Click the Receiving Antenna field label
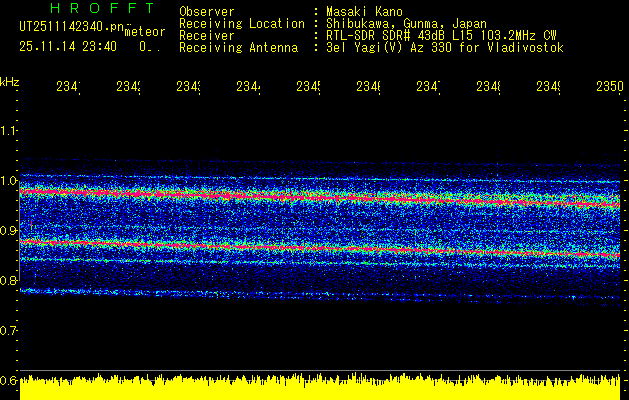Viewport: 629px width, 400px height. [x=238, y=48]
